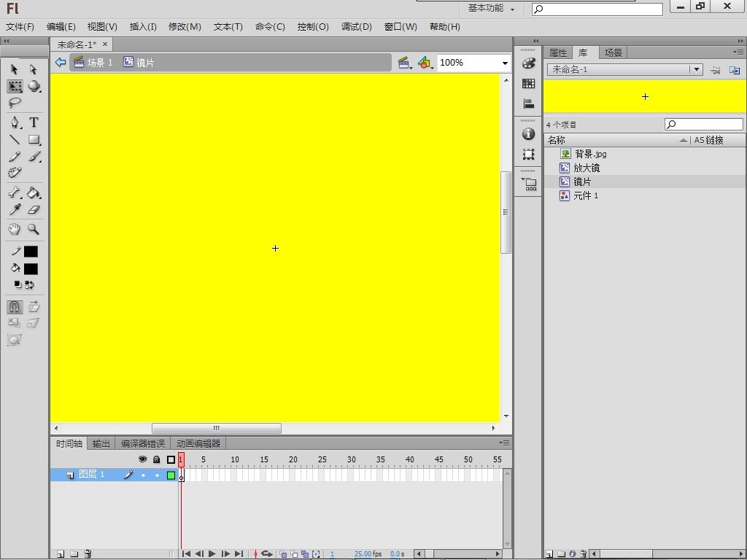Toggle visibility eye for all layers
747x560 pixels.
[142, 459]
